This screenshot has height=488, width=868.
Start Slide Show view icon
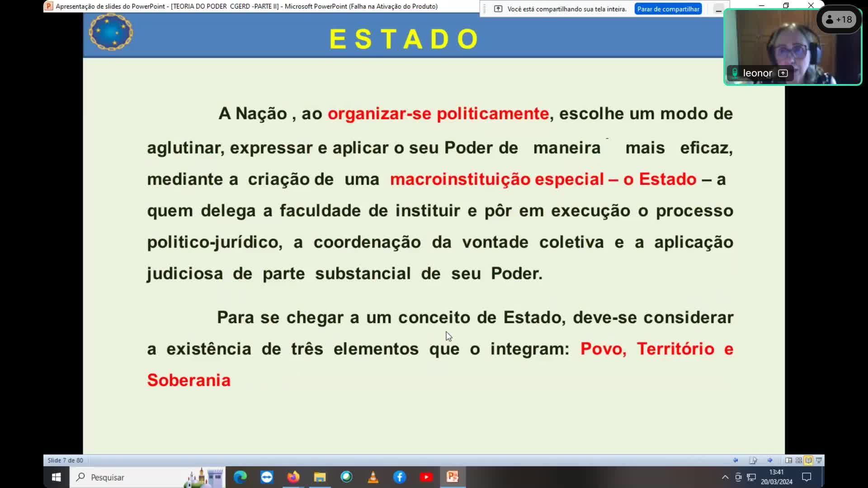(819, 460)
